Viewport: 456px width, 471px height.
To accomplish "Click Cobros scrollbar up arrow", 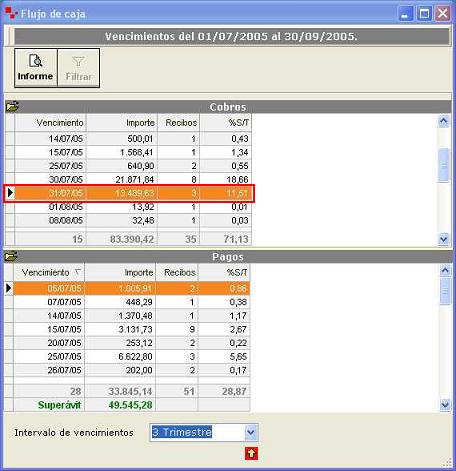I will tap(444, 121).
